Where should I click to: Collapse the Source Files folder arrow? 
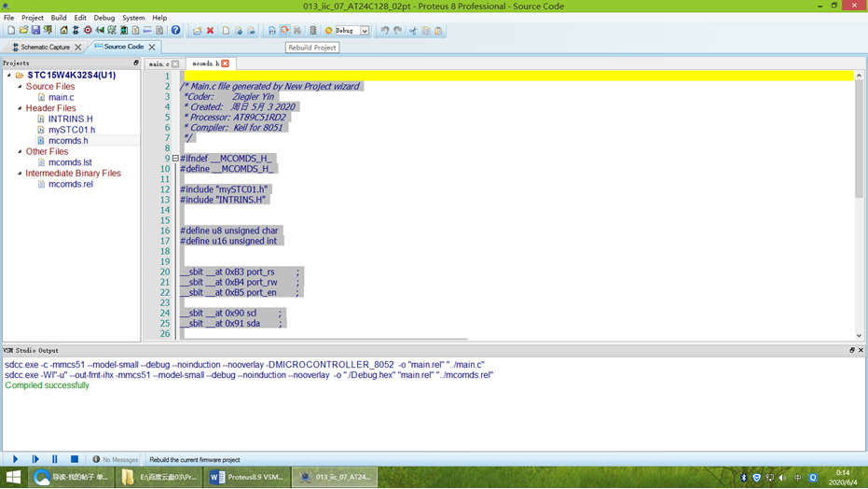(20, 87)
